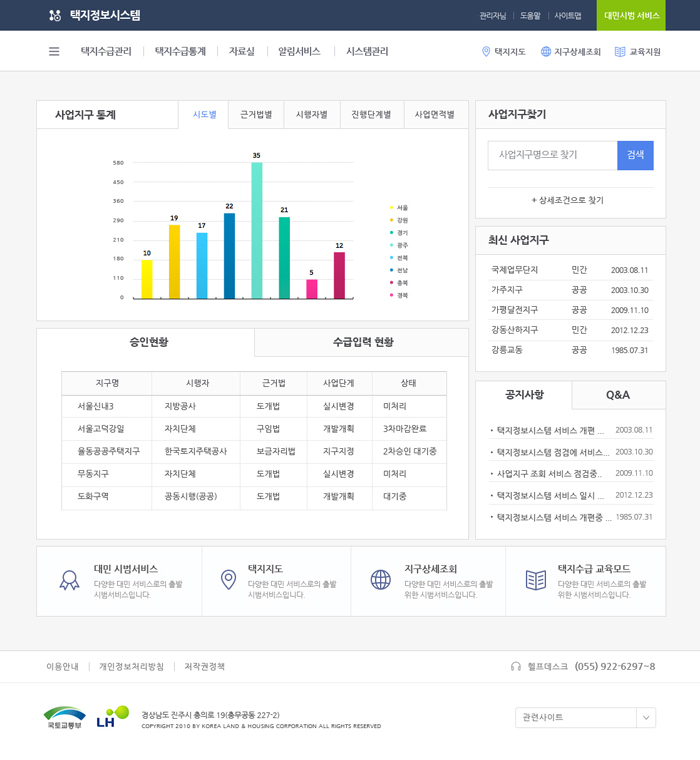Select the 수급입력 현황 tab

pos(362,342)
